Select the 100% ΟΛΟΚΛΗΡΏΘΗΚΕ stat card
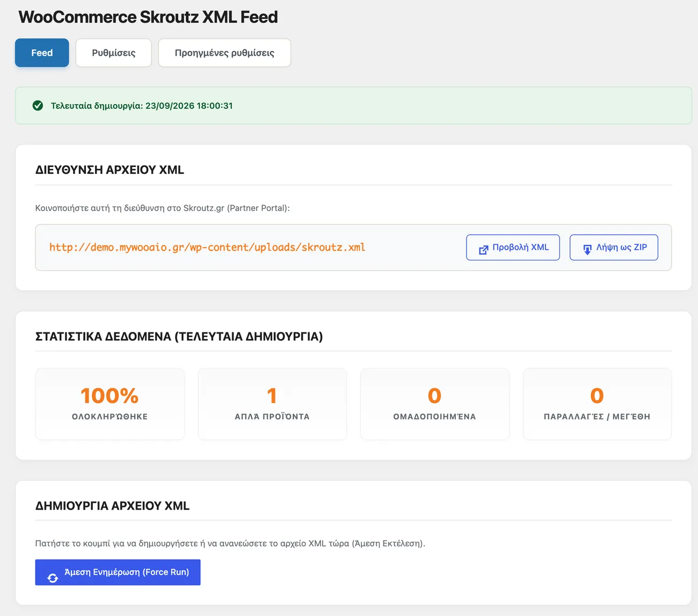698x616 pixels. (x=110, y=404)
